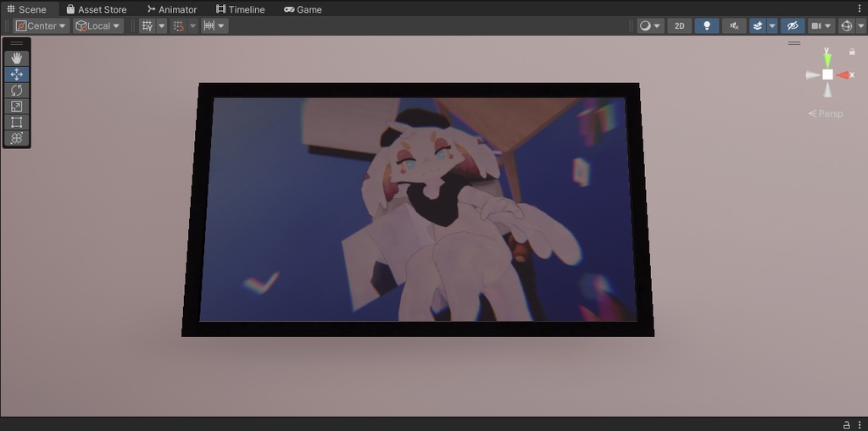Open the bottom status bar more options
This screenshot has height=431, width=868.
click(x=859, y=425)
